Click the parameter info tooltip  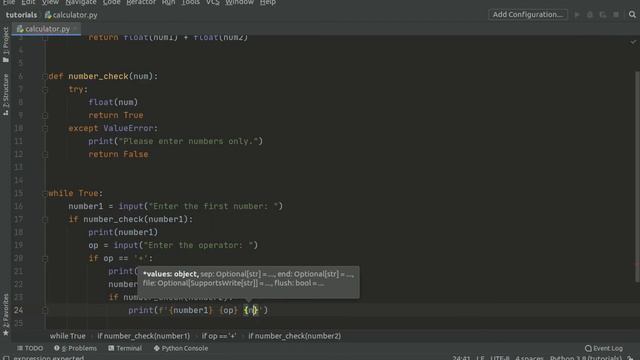(248, 282)
